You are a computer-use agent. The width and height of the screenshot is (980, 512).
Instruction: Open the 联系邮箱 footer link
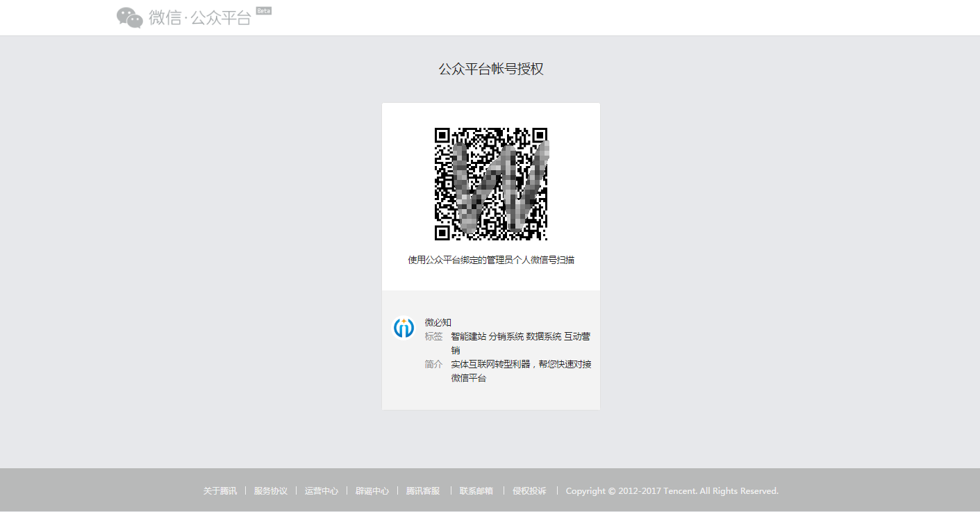coord(476,490)
